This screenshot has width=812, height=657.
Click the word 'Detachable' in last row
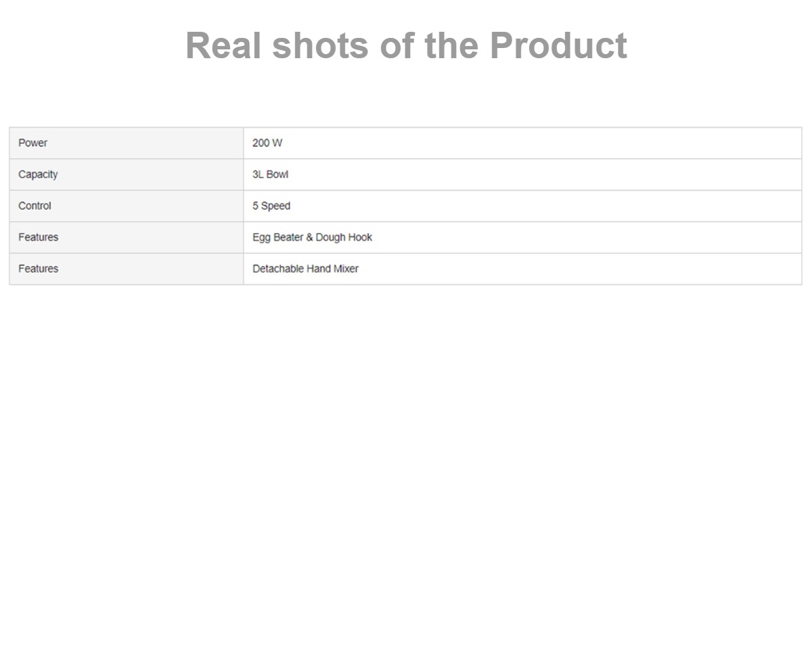(x=278, y=269)
